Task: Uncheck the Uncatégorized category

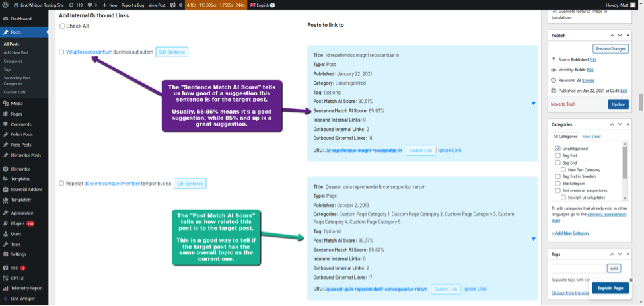Action: (557, 148)
